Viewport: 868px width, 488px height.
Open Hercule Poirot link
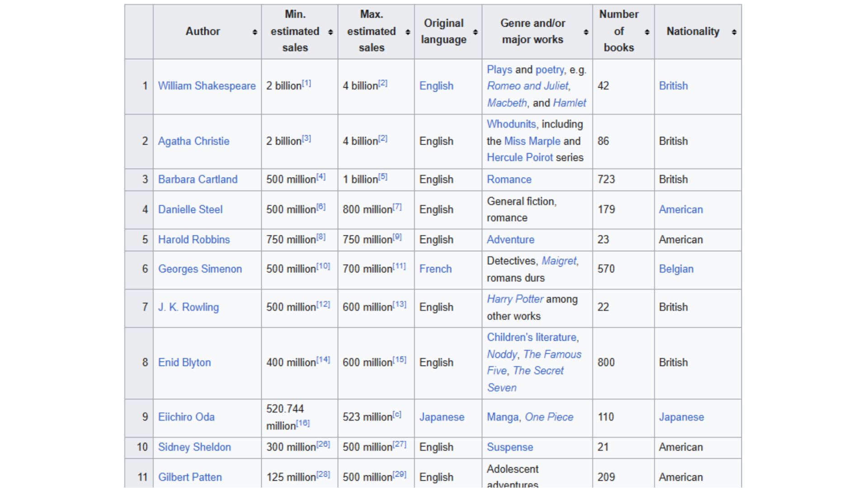point(520,158)
